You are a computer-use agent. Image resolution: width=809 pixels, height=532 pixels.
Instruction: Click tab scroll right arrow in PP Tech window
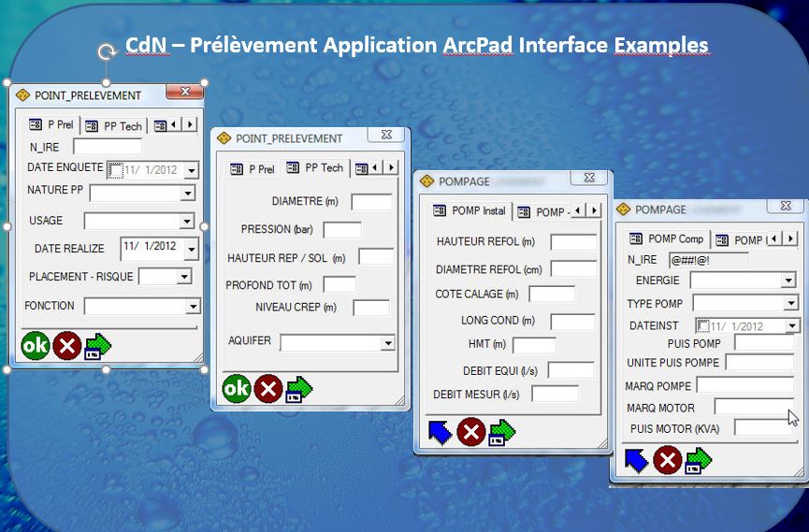(x=391, y=167)
